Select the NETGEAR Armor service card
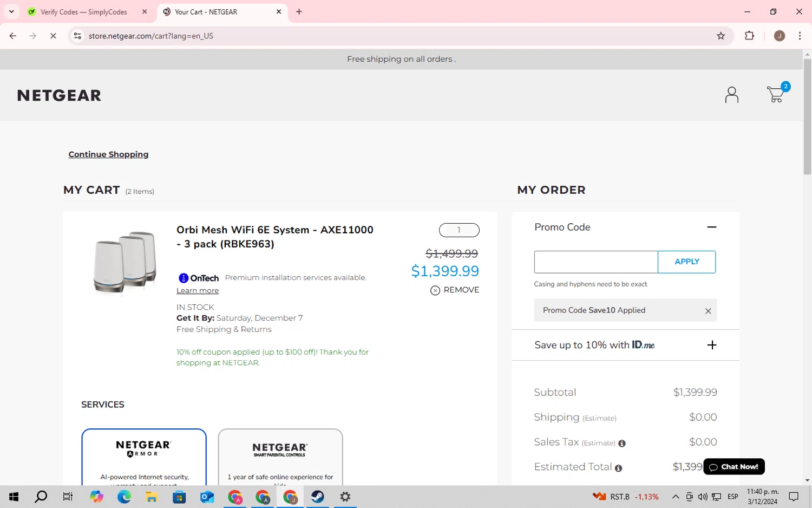812x508 pixels. tap(144, 457)
